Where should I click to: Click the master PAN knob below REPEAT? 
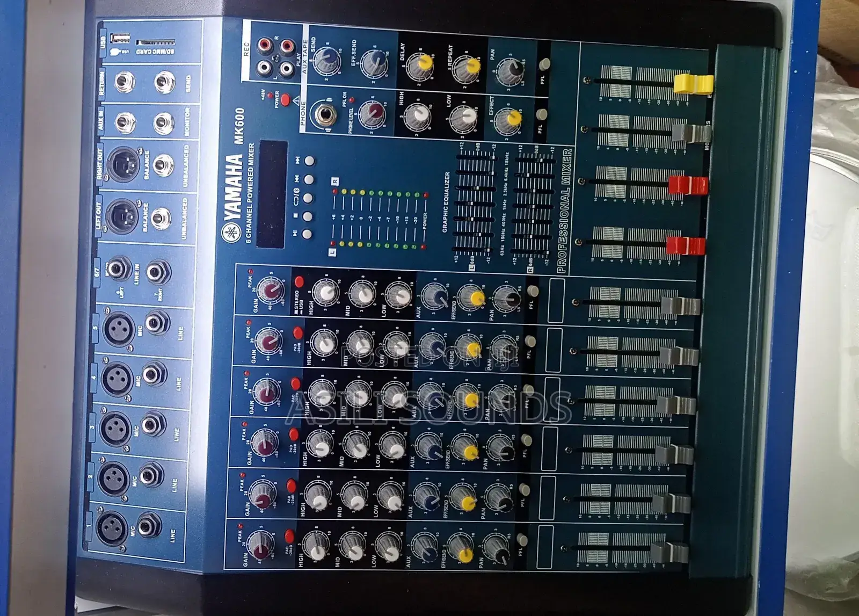coord(510,69)
